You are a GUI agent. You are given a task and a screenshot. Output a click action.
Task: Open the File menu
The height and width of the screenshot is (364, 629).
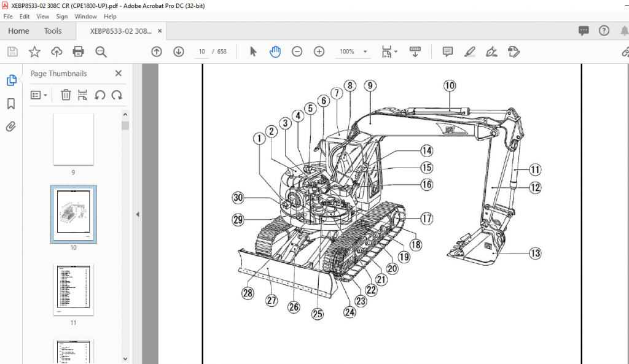pyautogui.click(x=8, y=17)
